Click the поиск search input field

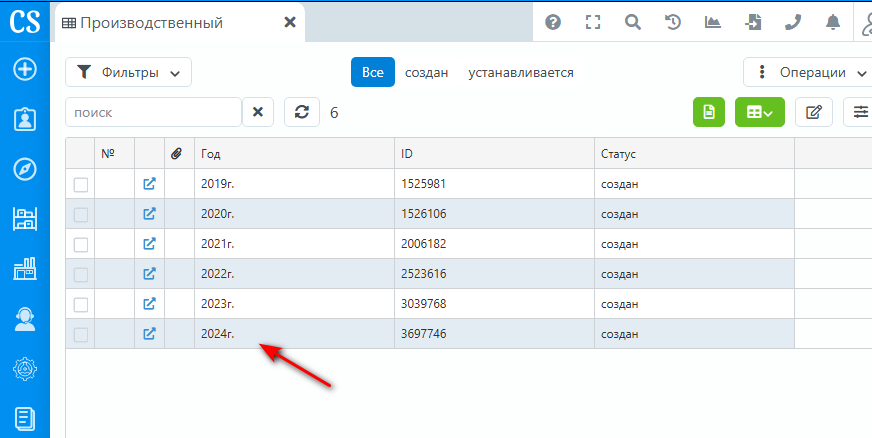pos(153,112)
